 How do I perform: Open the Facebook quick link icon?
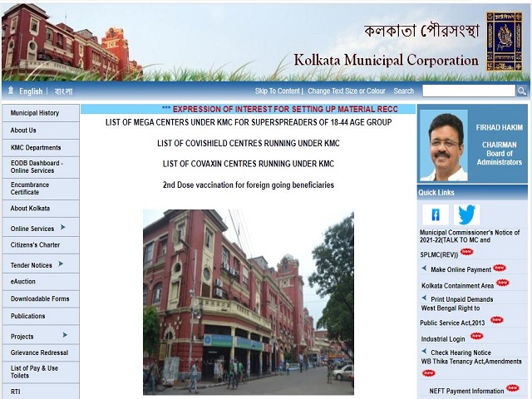[x=436, y=214]
